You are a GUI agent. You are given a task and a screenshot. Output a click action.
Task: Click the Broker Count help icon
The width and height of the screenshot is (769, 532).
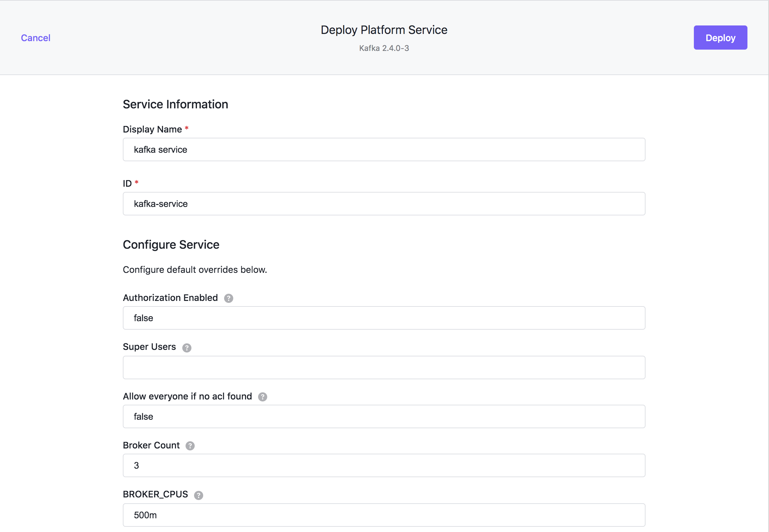coord(190,446)
